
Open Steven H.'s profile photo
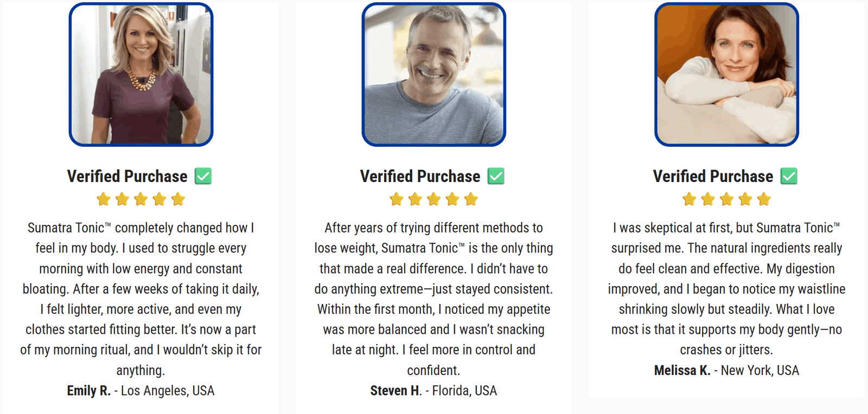(x=434, y=75)
